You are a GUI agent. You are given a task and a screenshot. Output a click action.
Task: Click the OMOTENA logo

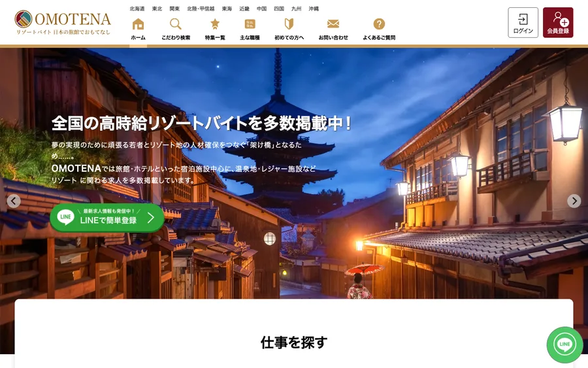pos(63,22)
